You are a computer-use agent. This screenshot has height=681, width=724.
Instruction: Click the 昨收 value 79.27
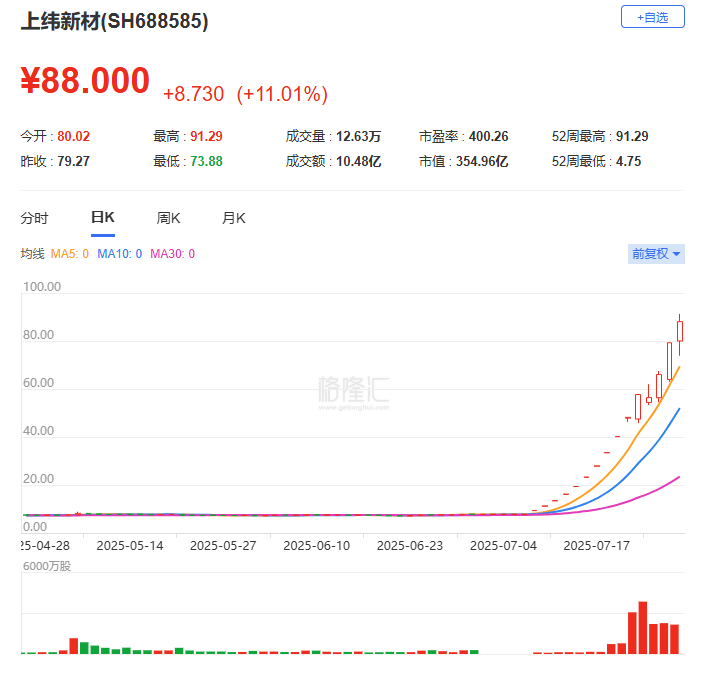point(73,161)
